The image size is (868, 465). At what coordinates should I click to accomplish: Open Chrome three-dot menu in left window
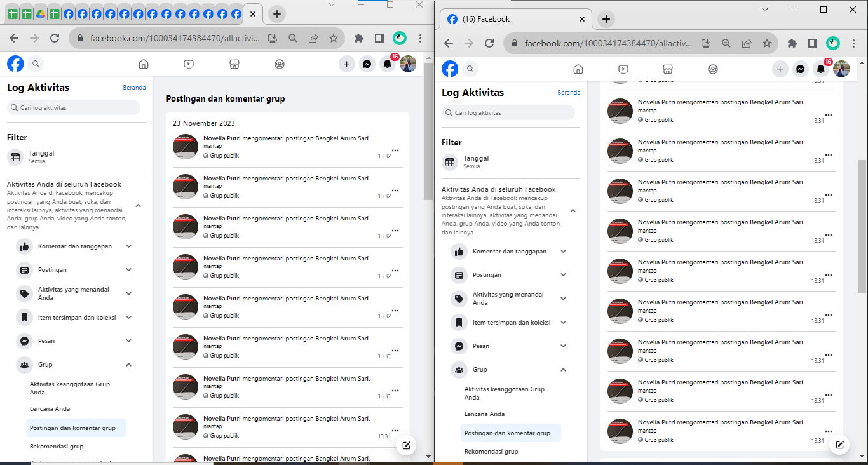[420, 38]
